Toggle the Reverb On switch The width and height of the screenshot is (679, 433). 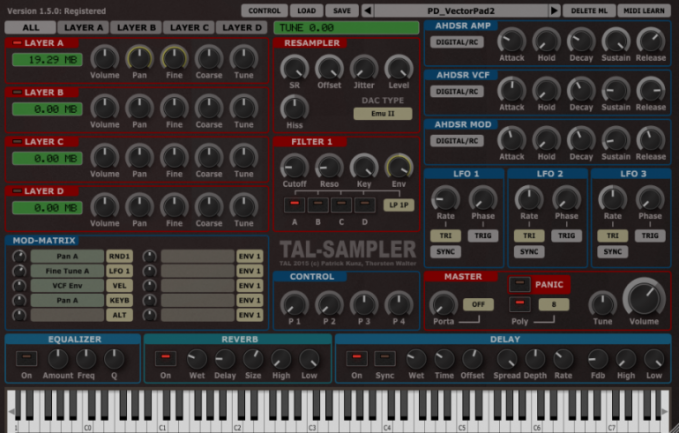165,358
